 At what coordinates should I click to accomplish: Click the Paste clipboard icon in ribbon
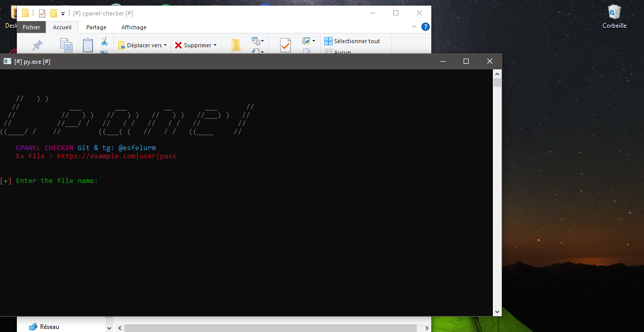(x=88, y=45)
